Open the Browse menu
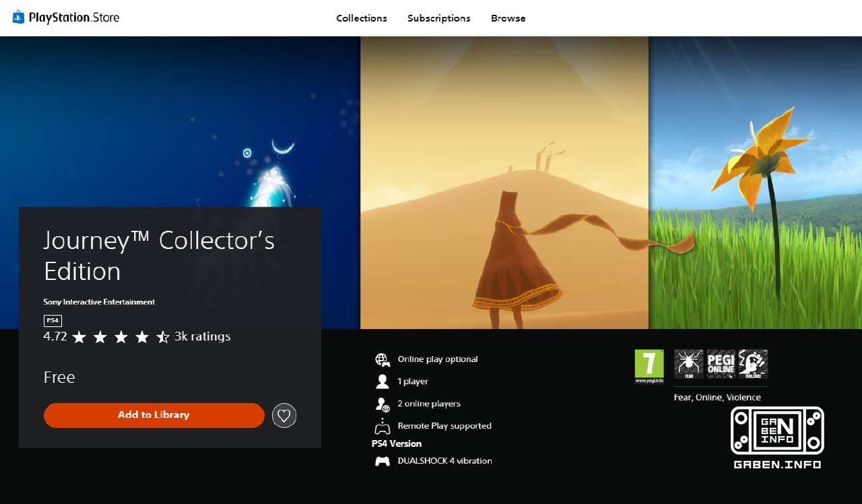 (x=508, y=18)
